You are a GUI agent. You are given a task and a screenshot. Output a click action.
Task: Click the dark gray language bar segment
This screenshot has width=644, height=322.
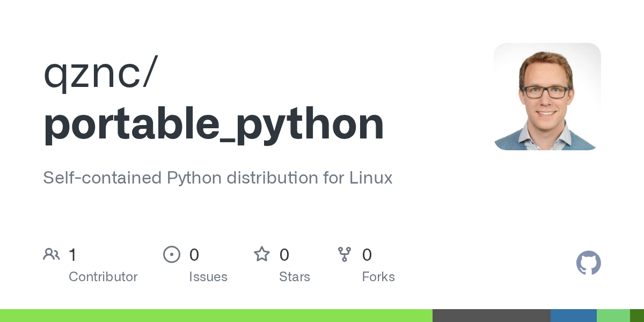click(x=491, y=316)
